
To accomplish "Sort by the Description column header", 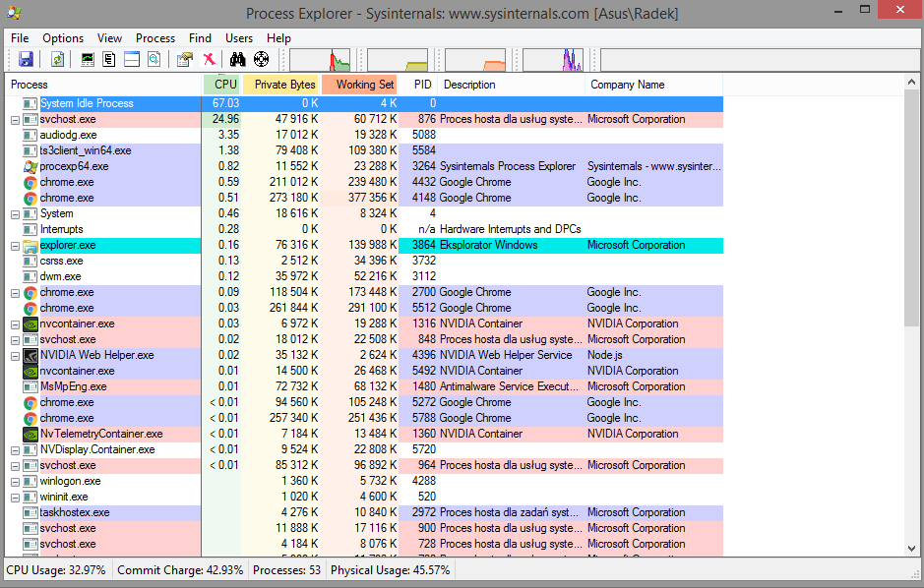I will [512, 85].
